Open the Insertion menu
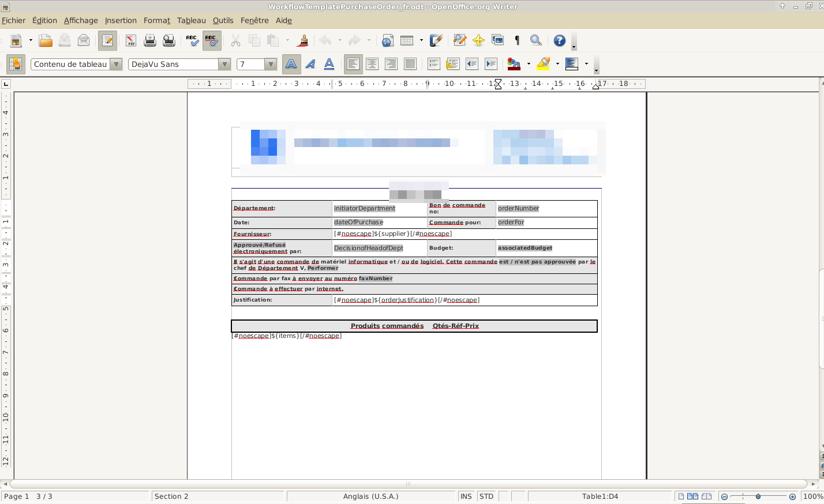The width and height of the screenshot is (824, 504). (121, 20)
